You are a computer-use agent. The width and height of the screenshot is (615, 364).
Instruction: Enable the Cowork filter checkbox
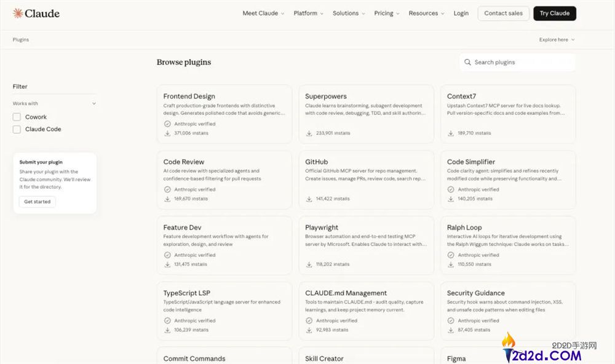pyautogui.click(x=17, y=117)
